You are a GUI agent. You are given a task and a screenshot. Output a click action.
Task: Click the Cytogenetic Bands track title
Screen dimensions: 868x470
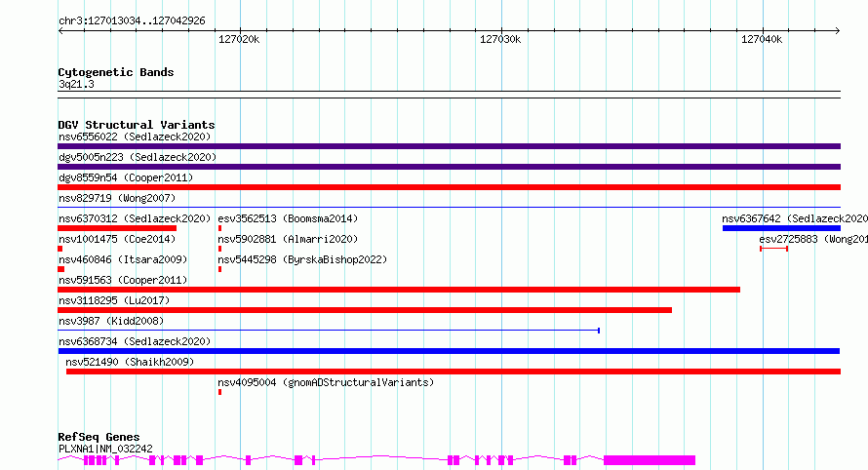tap(116, 72)
